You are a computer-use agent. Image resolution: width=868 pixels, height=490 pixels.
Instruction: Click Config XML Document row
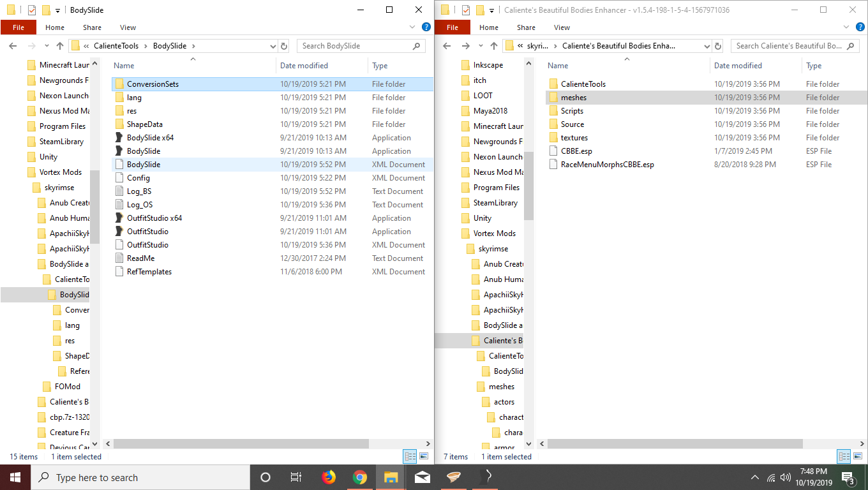[x=272, y=178]
